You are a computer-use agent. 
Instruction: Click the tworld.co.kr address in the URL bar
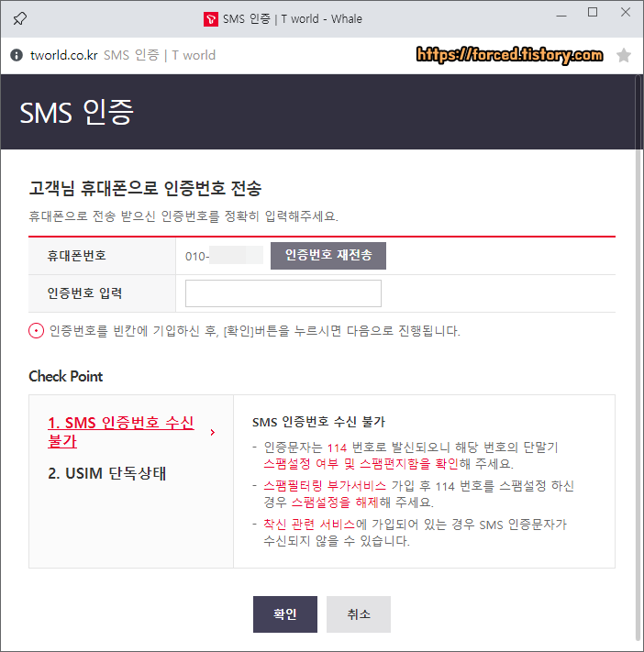tap(63, 55)
